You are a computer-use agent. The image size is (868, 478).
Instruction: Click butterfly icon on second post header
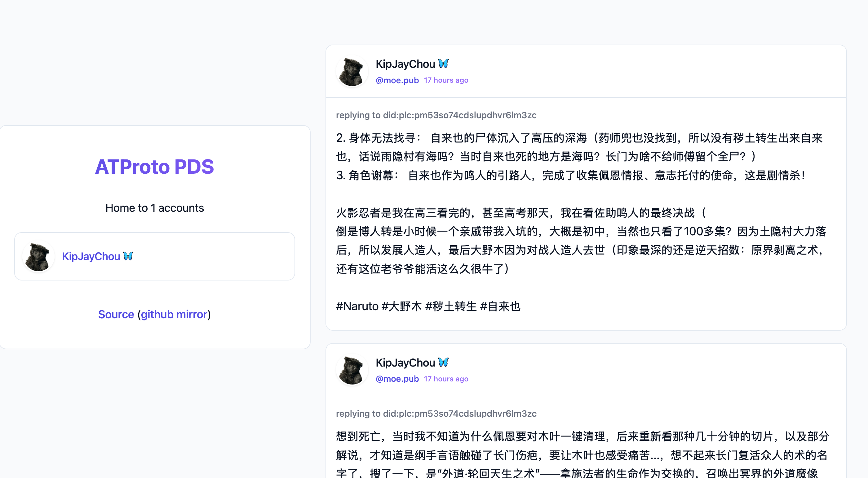[443, 362]
